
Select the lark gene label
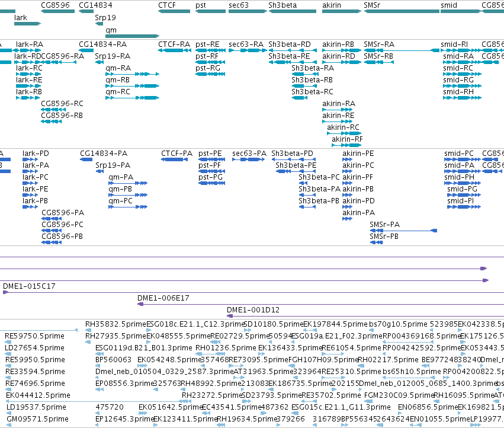21,18
